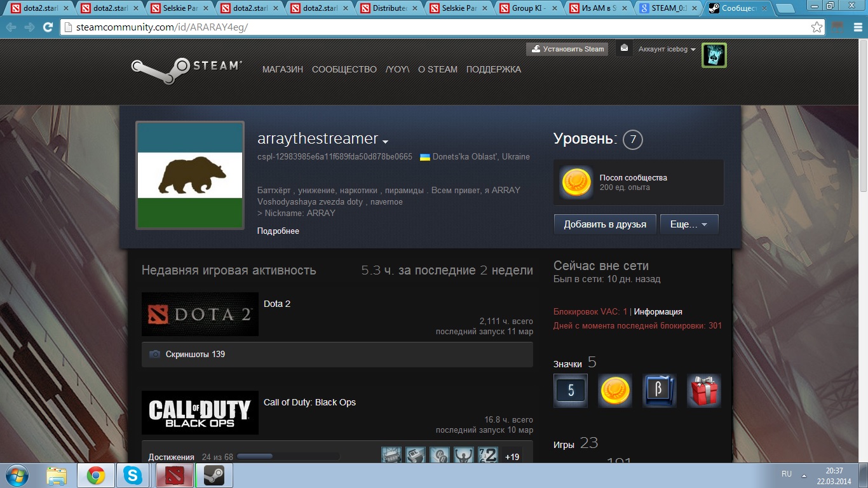Open Steam client from taskbar
This screenshot has width=868, height=488.
214,475
